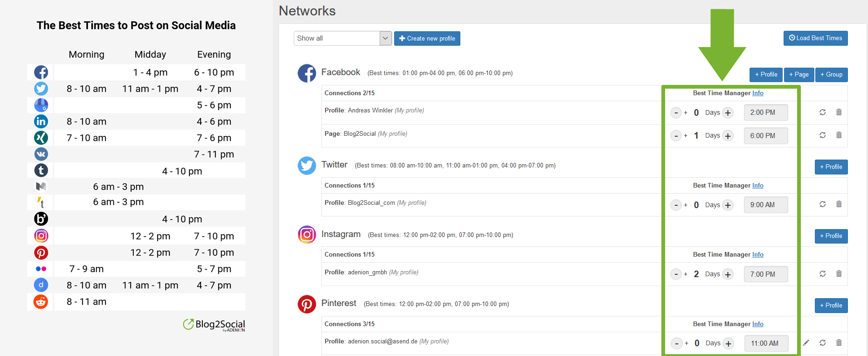The height and width of the screenshot is (356, 868).
Task: Decrease days for Blog2Social_com Twitter profile
Action: point(676,205)
